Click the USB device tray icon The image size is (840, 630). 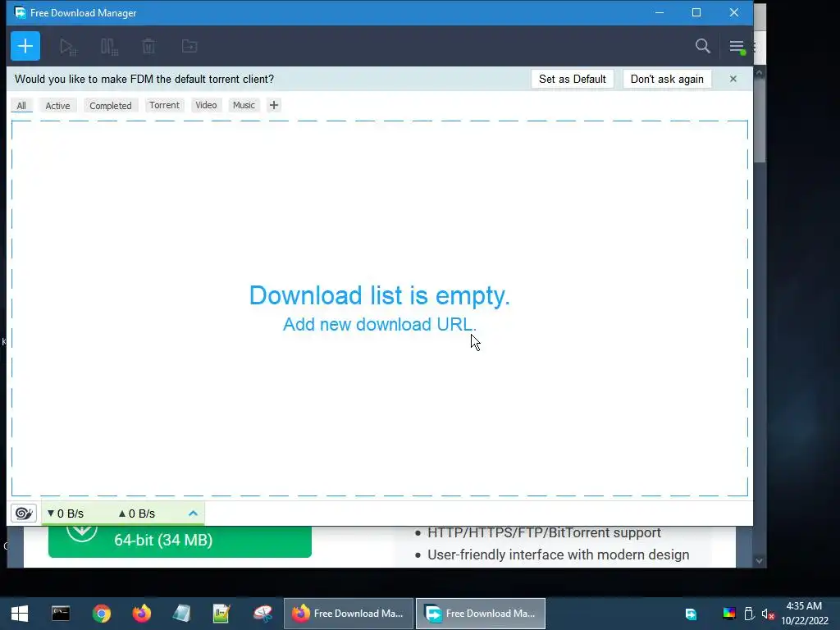point(749,614)
